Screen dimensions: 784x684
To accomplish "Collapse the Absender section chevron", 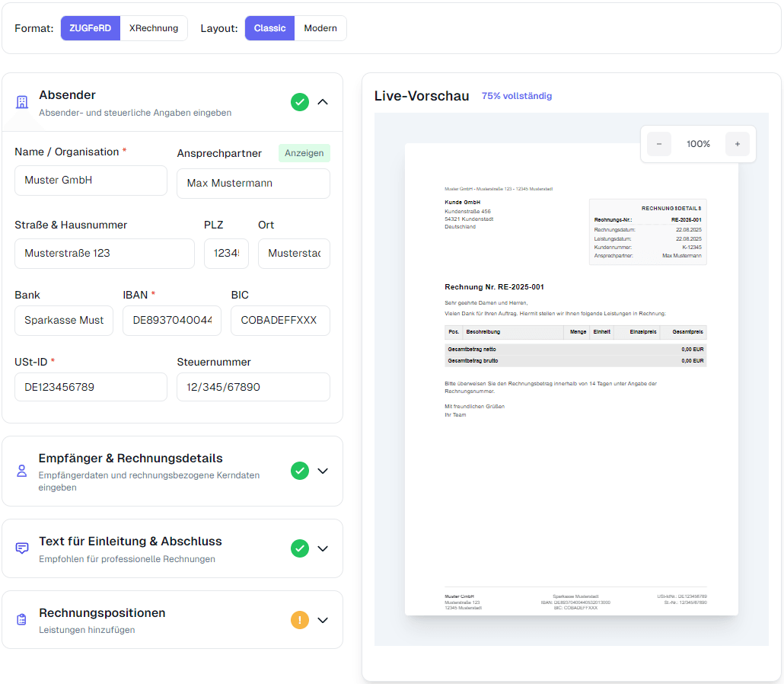I will [323, 101].
